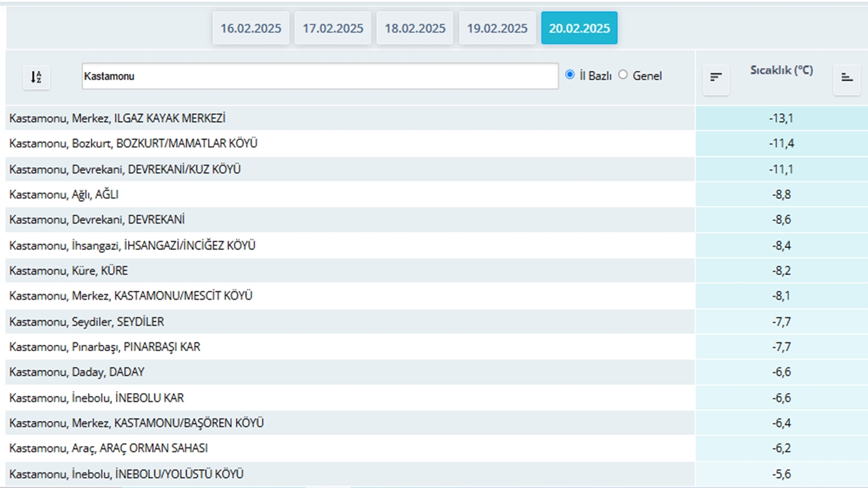Click the -8,6 temperature value
The image size is (868, 488).
781,220
